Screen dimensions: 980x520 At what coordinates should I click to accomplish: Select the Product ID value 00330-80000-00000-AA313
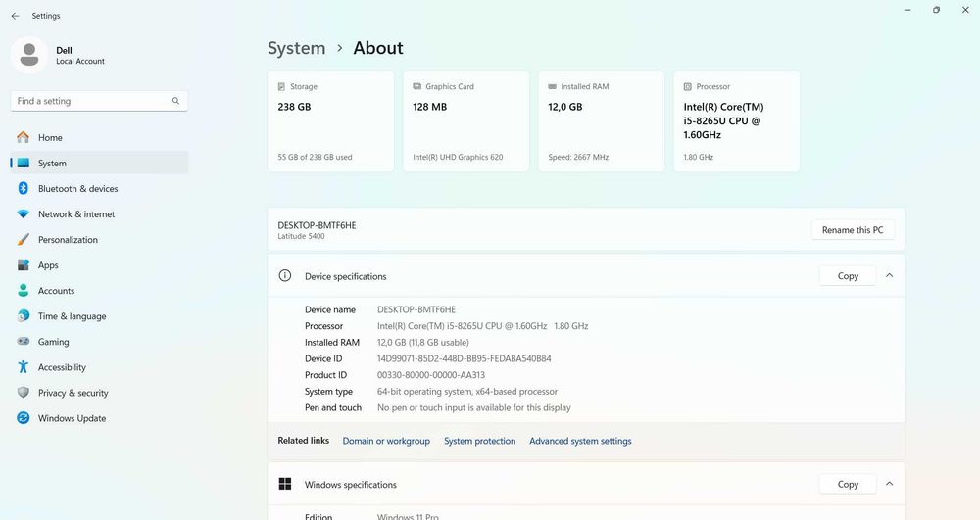click(x=431, y=375)
